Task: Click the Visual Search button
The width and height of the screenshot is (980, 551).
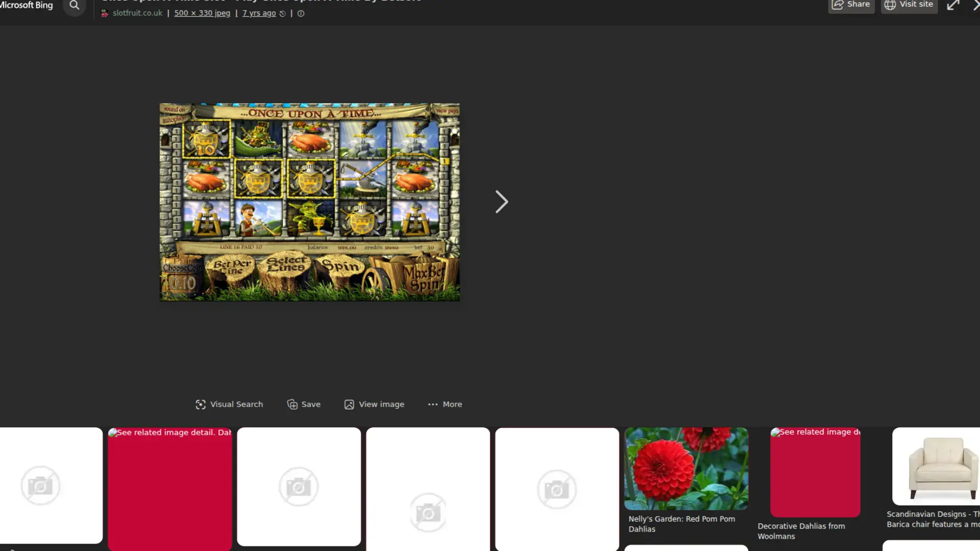Action: (229, 404)
